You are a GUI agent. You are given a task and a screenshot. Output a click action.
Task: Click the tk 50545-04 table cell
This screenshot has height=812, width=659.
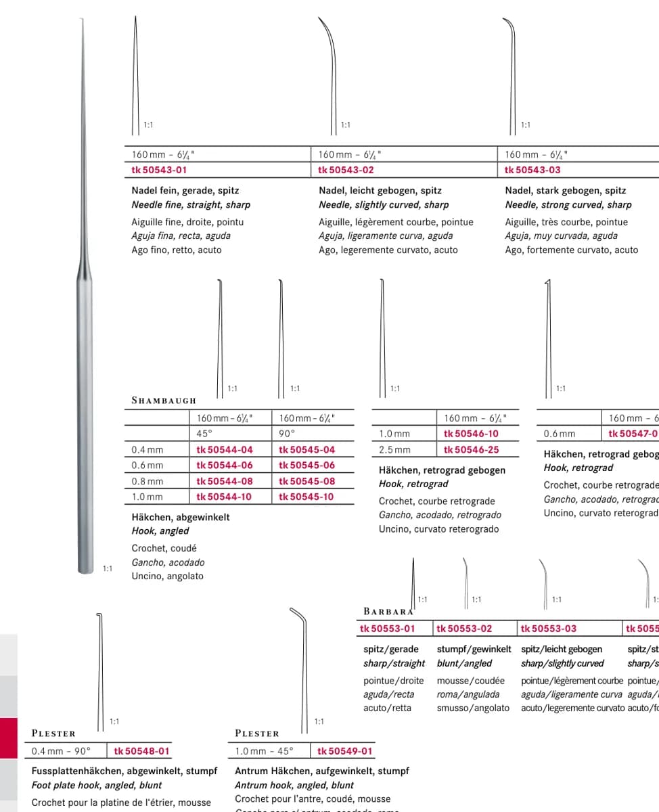point(306,449)
